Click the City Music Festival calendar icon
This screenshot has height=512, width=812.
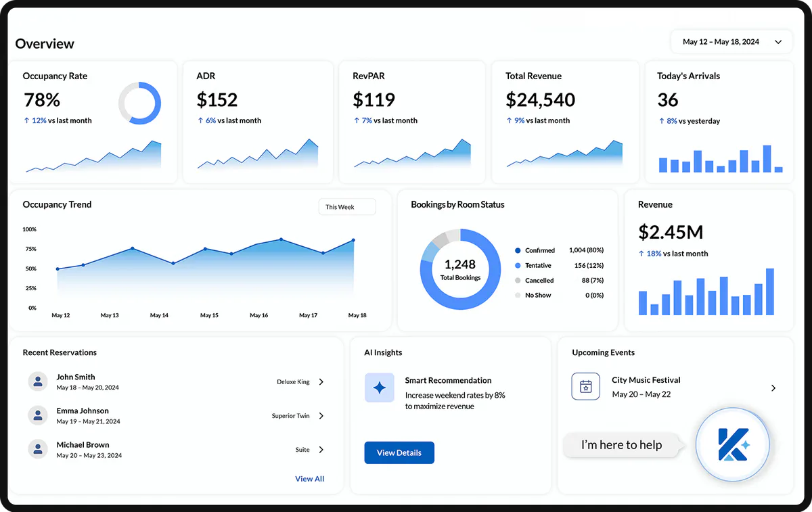pos(586,386)
